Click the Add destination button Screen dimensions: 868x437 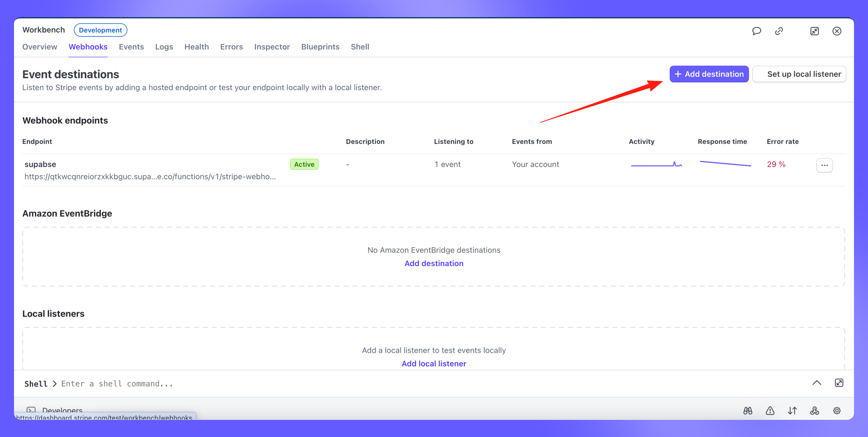[x=709, y=74]
